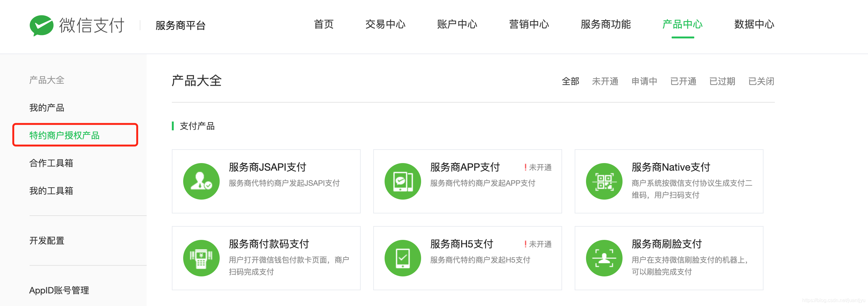The width and height of the screenshot is (868, 306).
Task: Click 服务商JSAPI支付 card title
Action: tap(268, 167)
